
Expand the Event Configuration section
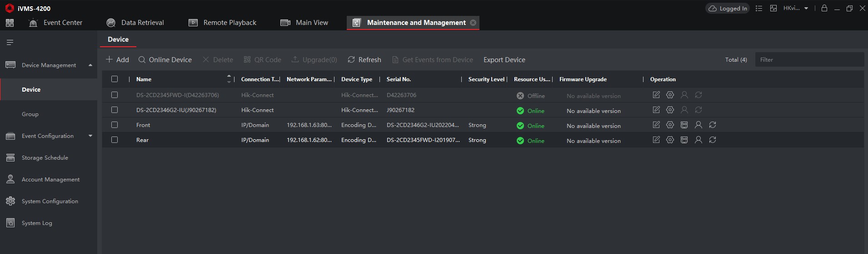(x=90, y=136)
